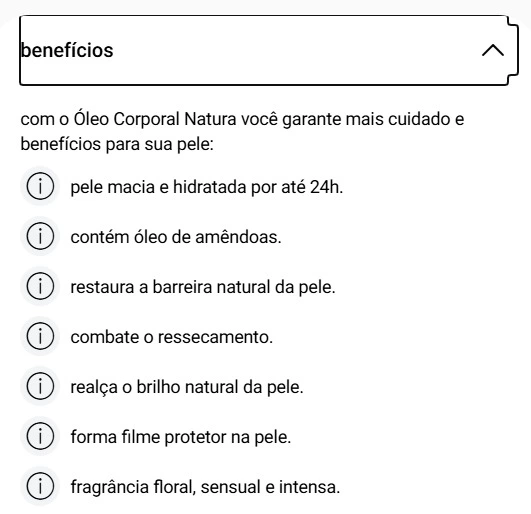Click the combate o ressecamento text
This screenshot has height=514, width=531.
click(x=171, y=337)
